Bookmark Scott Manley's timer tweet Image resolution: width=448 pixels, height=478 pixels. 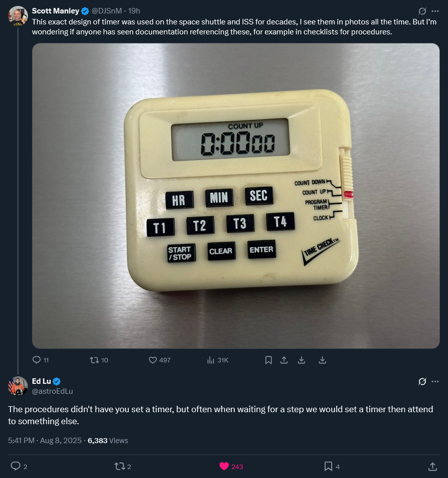click(x=268, y=360)
